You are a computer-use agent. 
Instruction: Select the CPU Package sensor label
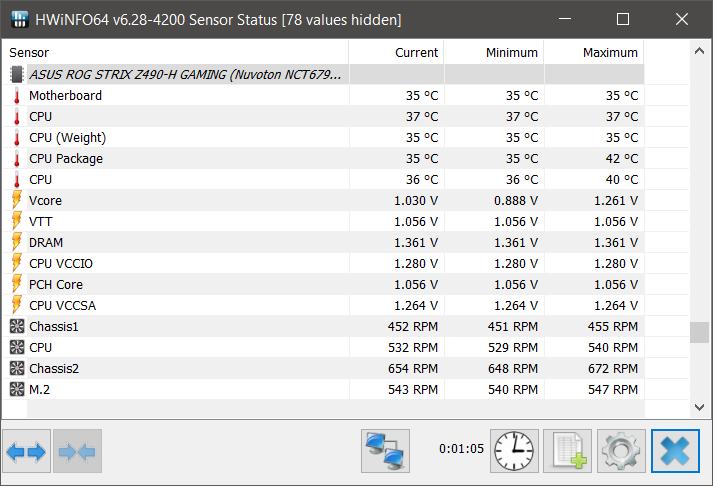click(x=66, y=159)
